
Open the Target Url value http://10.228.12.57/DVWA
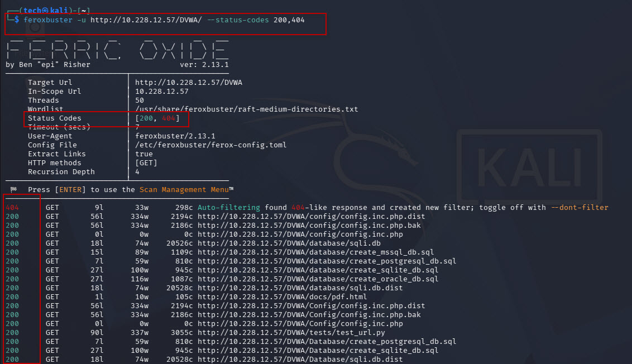(x=189, y=82)
